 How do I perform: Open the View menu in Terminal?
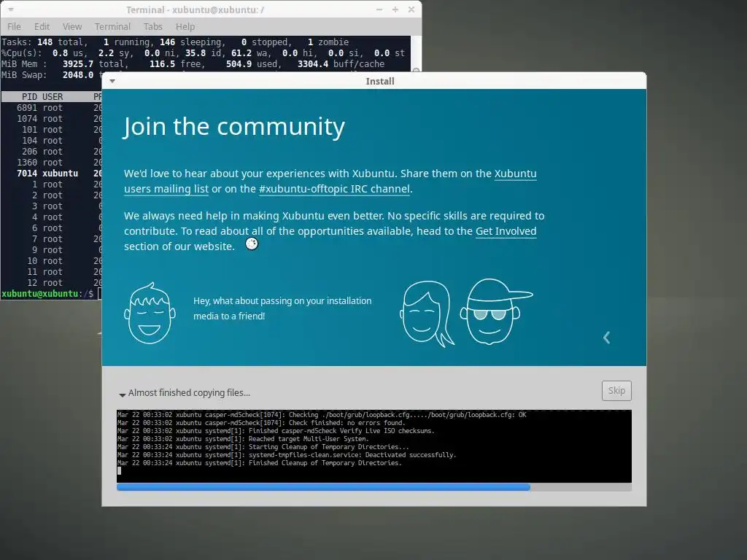pos(72,27)
